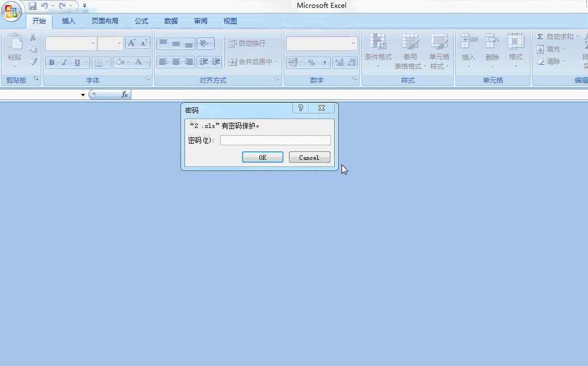The width and height of the screenshot is (588, 366).
Task: Open the number format combo box
Action: click(x=322, y=44)
